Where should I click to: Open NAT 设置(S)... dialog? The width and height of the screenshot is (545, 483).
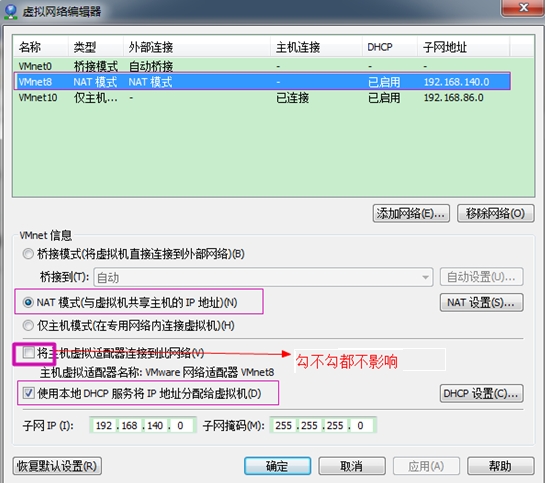pos(481,303)
